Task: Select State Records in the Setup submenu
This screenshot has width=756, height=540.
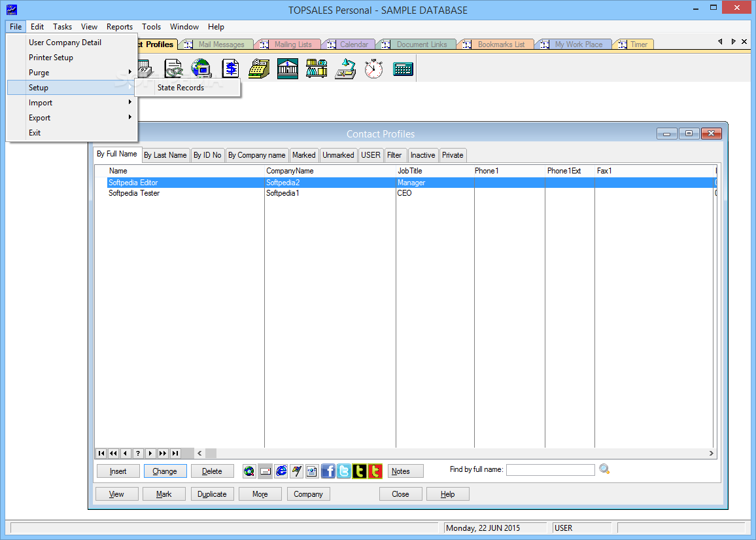Action: (188, 87)
